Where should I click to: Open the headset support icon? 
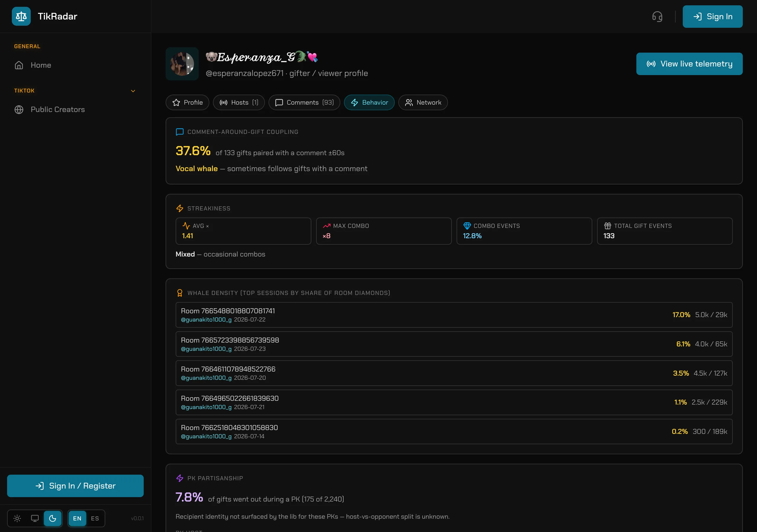pos(657,17)
